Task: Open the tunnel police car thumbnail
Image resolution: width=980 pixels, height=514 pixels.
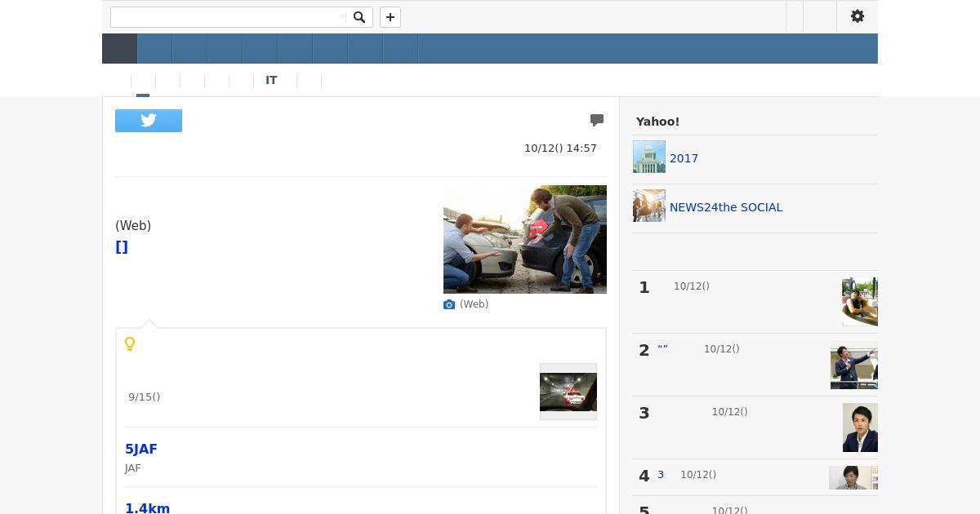Action: [568, 392]
